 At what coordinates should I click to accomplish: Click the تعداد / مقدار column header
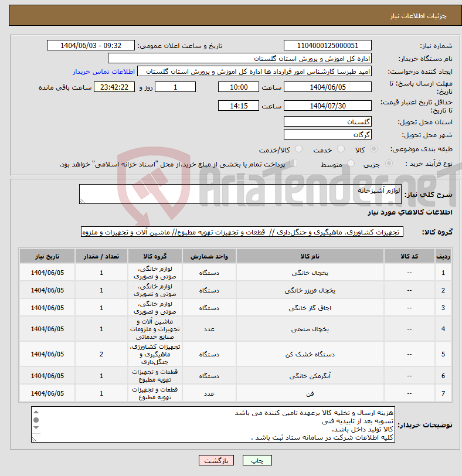(101, 257)
